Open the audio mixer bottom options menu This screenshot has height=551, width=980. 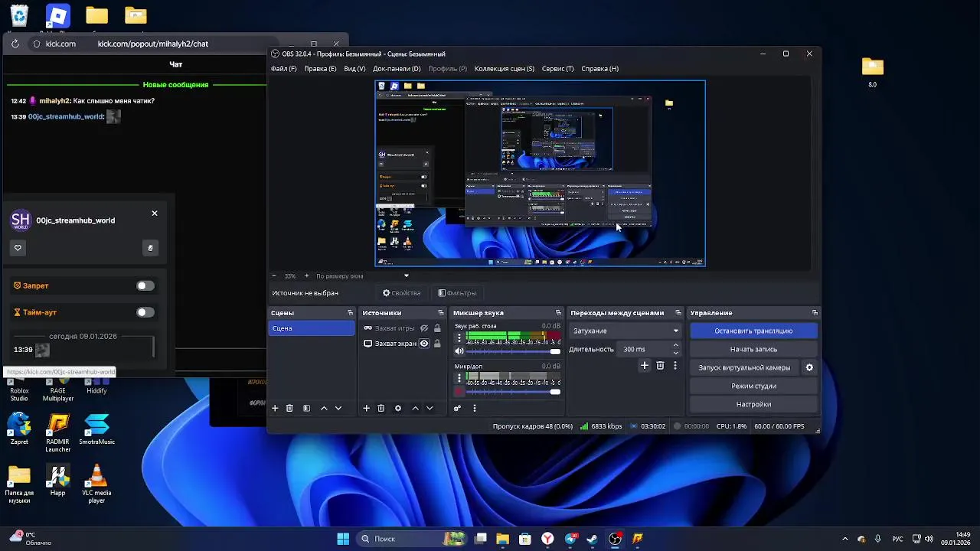(x=474, y=409)
